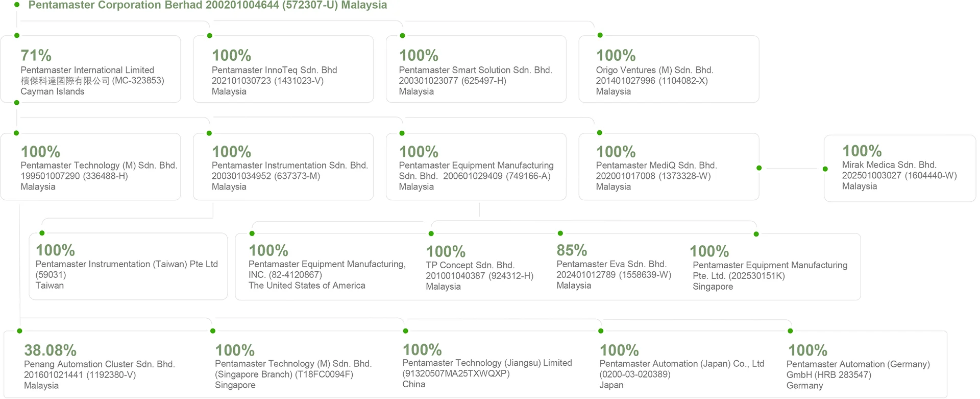Screen dimensions: 980x399
Task: Click the green dot at MediQ box edge
Action: click(759, 168)
